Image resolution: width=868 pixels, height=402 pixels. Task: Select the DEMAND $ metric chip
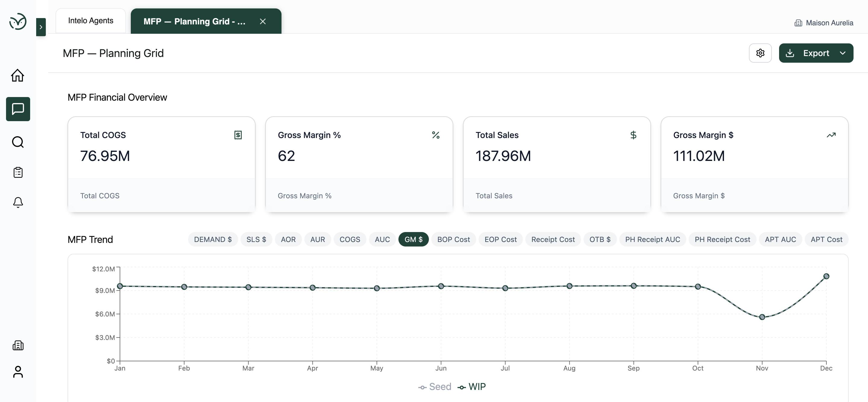click(x=213, y=239)
